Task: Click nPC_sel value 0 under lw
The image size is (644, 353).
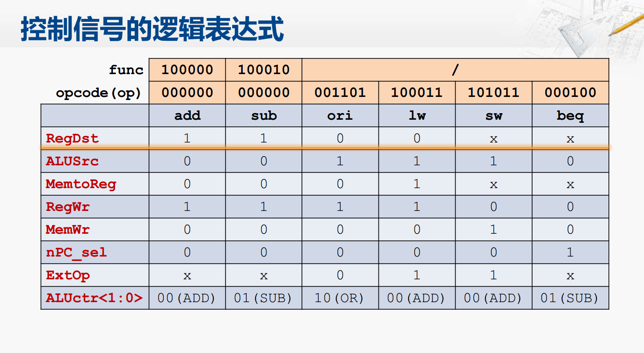Action: (417, 253)
